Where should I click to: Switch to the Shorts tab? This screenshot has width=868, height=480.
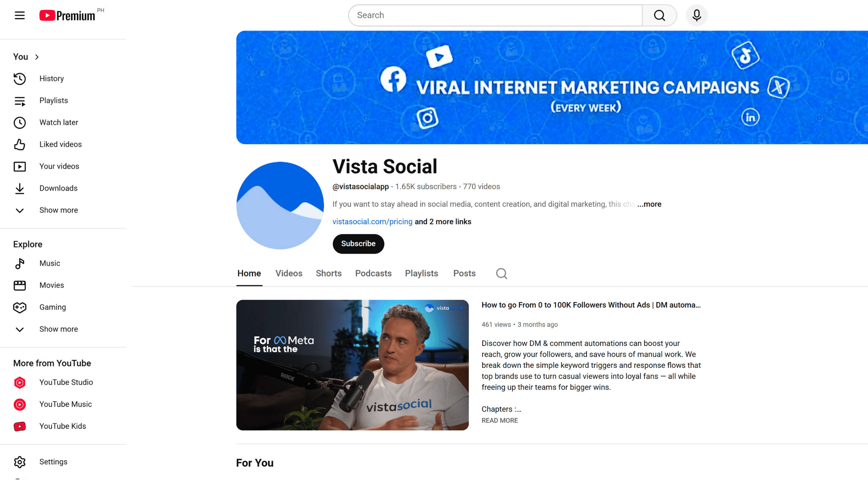tap(328, 274)
